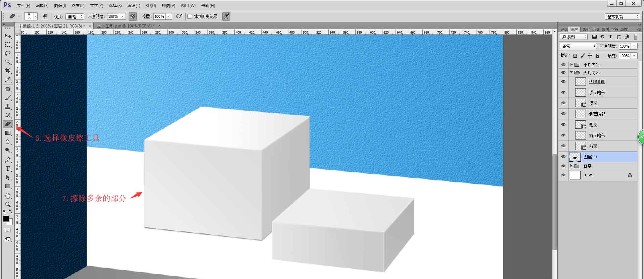Image resolution: width=644 pixels, height=279 pixels.
Task: Select the Brush tool
Action: [x=8, y=98]
